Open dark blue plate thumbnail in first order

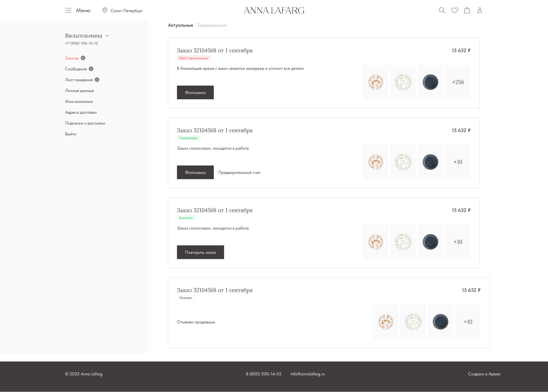(x=430, y=82)
